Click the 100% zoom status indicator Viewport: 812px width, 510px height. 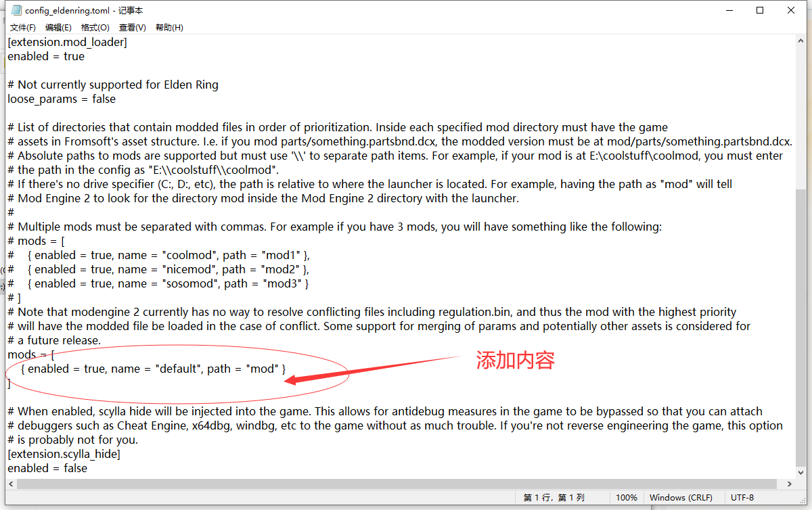coord(627,497)
